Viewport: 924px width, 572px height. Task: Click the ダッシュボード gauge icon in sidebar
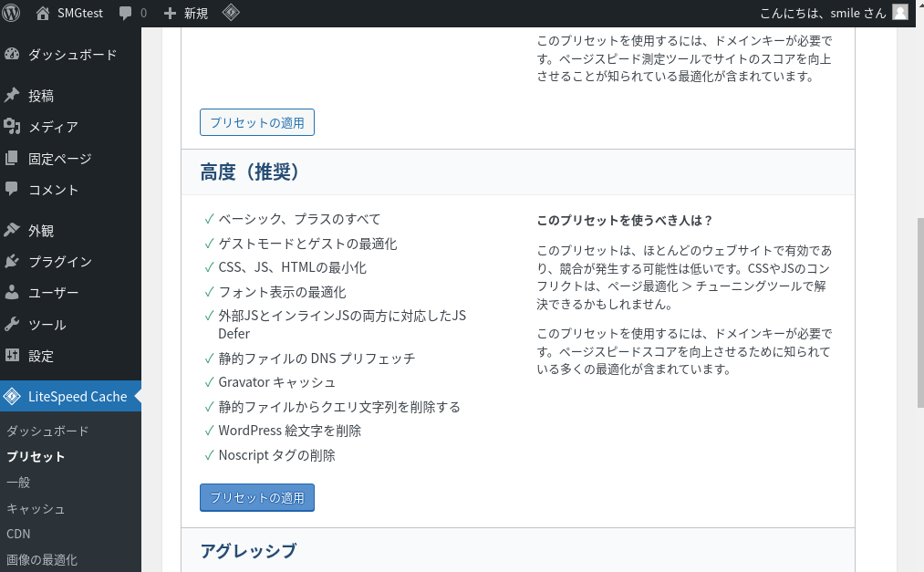[12, 54]
